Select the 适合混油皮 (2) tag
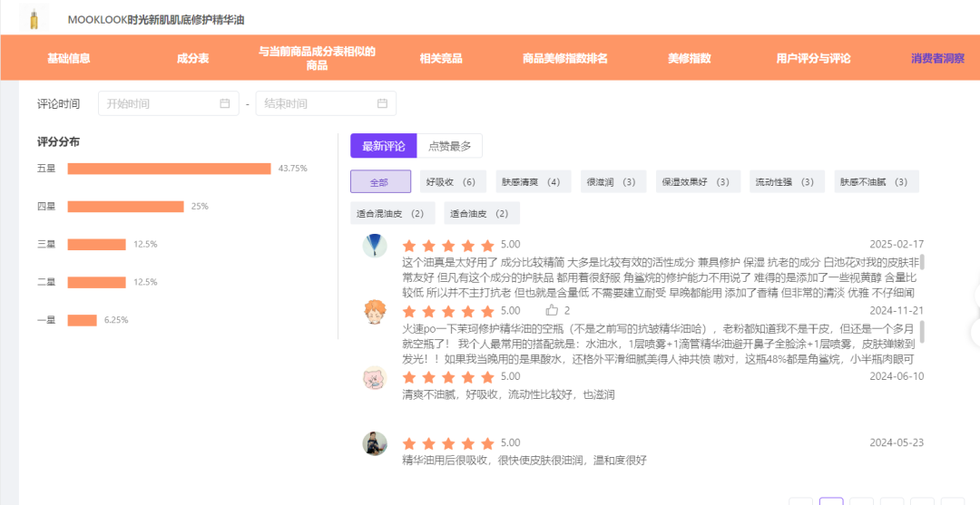The image size is (980, 505). (390, 213)
